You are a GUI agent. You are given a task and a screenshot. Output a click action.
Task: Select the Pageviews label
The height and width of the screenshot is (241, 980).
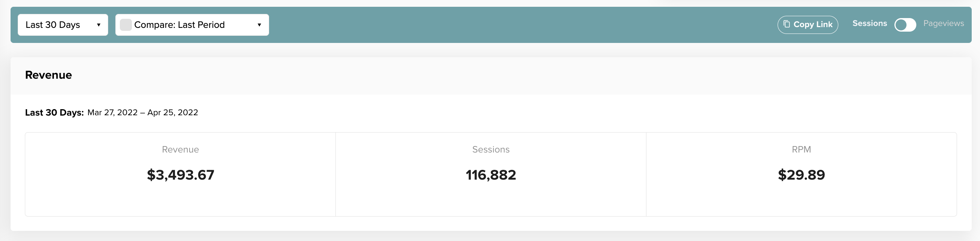click(x=943, y=24)
